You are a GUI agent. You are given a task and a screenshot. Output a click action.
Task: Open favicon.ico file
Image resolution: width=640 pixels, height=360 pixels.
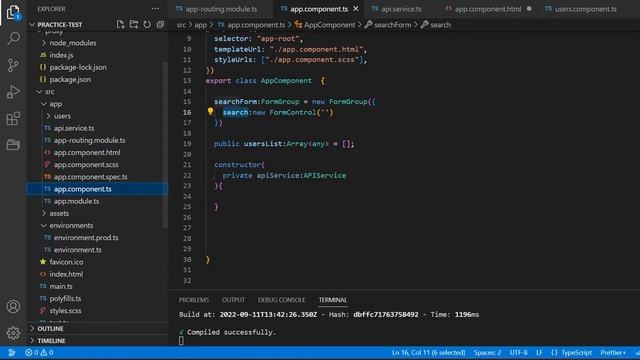(66, 262)
